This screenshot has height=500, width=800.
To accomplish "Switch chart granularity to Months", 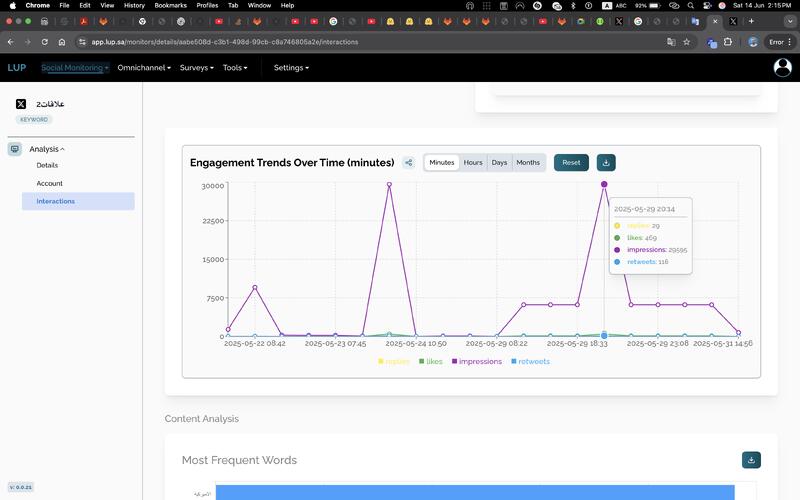I will [x=528, y=162].
